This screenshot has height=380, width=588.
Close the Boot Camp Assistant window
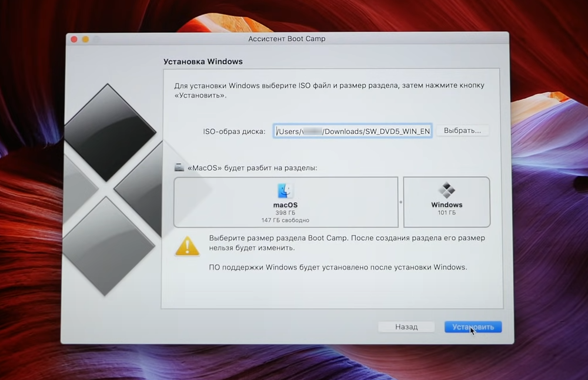[x=74, y=39]
